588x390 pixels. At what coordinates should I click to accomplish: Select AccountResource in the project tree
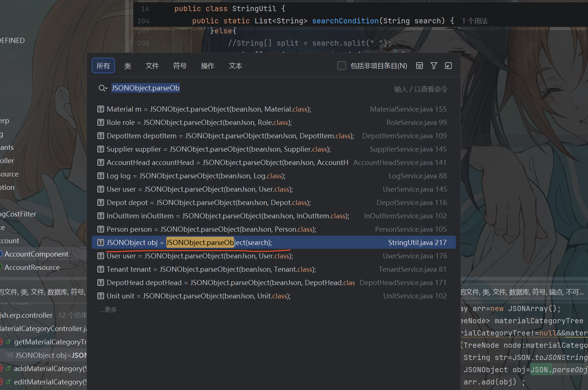pyautogui.click(x=32, y=267)
